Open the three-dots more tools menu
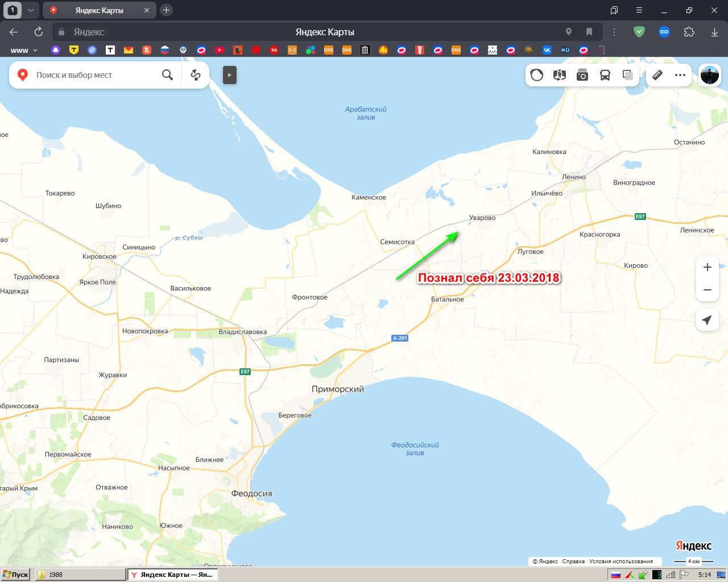Viewport: 728px width, 582px height. pos(680,75)
